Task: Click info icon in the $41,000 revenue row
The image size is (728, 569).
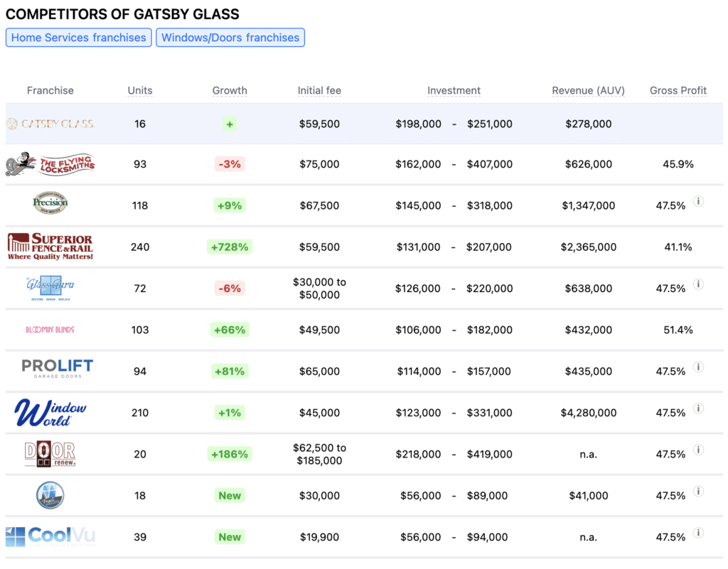Action: click(x=698, y=491)
